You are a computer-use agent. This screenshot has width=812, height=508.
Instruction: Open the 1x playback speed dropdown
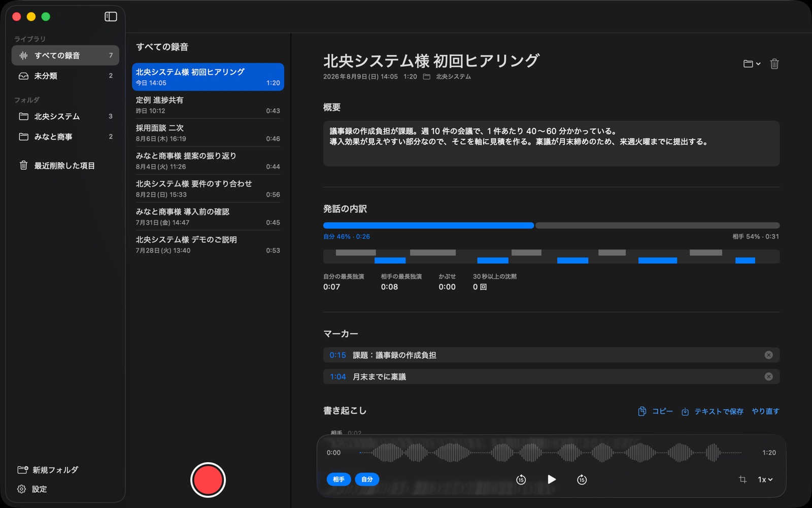tap(765, 480)
